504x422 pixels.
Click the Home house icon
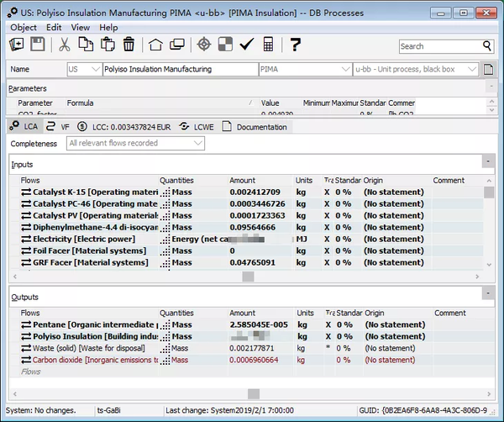pyautogui.click(x=155, y=45)
